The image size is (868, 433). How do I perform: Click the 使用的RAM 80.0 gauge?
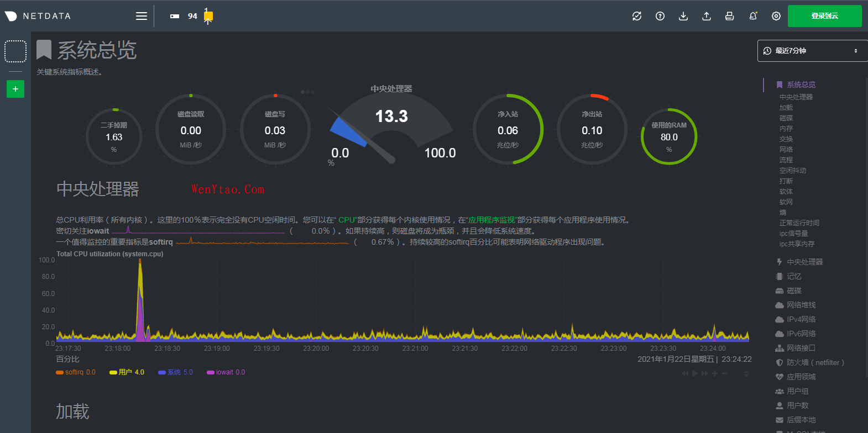tap(669, 136)
